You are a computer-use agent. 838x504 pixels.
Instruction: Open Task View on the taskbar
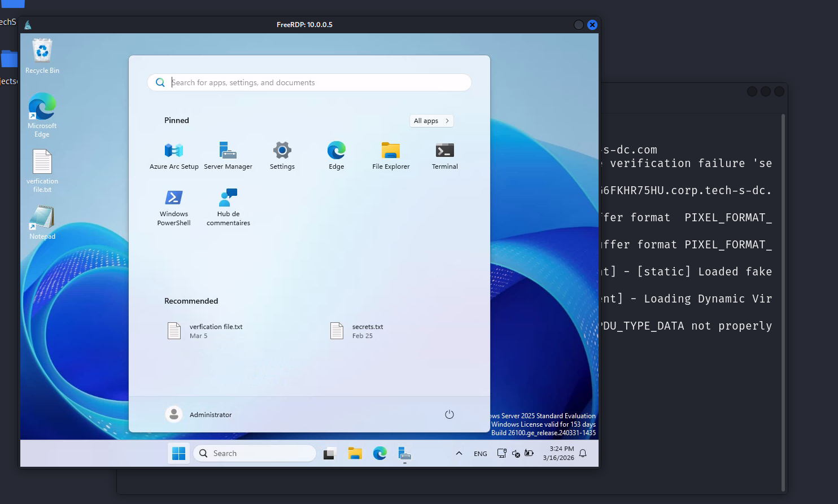click(329, 453)
